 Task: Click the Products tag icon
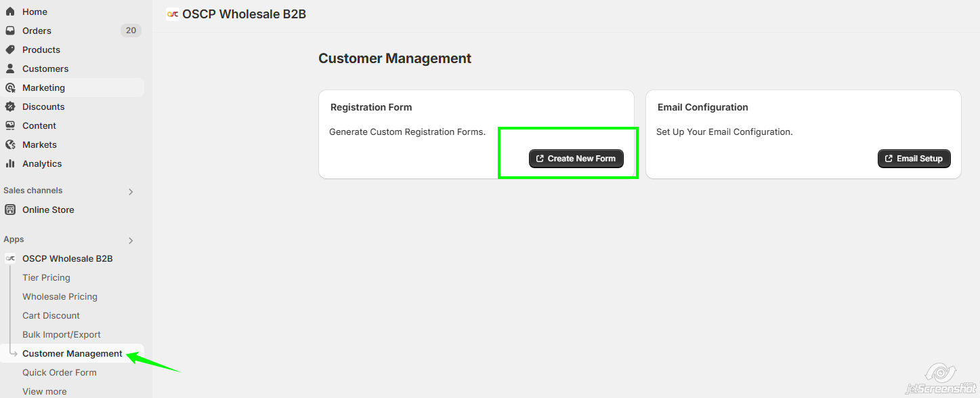click(x=10, y=49)
